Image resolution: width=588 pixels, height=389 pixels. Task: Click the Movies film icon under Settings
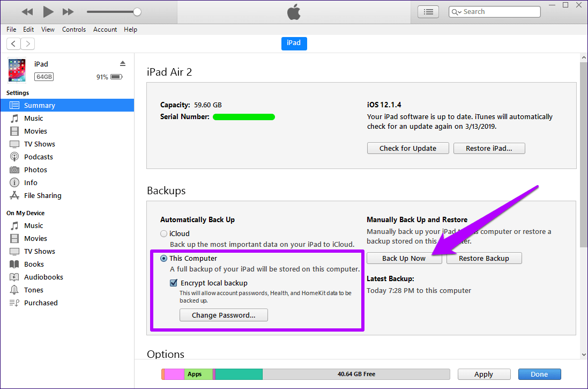(x=14, y=131)
